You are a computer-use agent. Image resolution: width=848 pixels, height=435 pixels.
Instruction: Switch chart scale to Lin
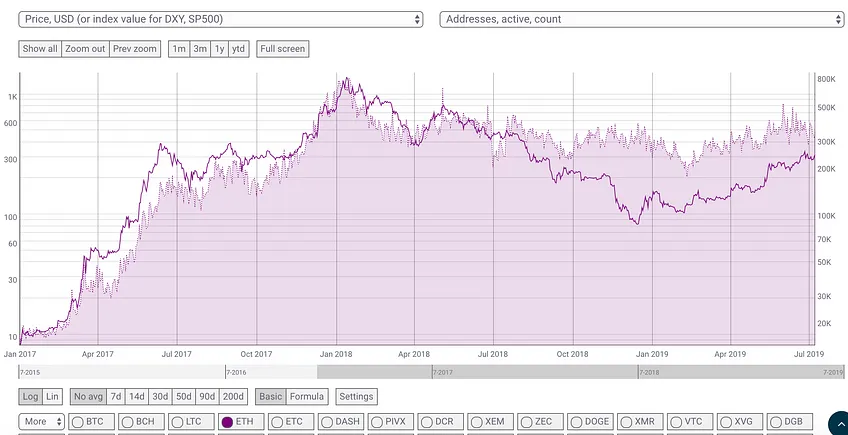tap(52, 396)
